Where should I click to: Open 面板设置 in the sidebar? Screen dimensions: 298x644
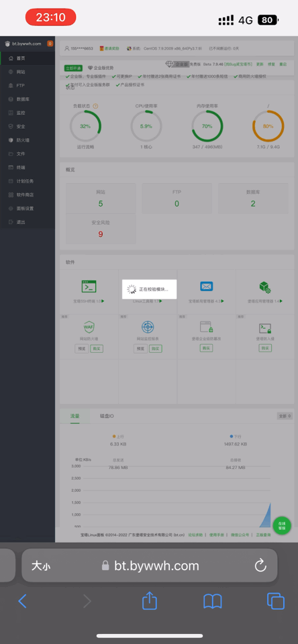point(27,208)
